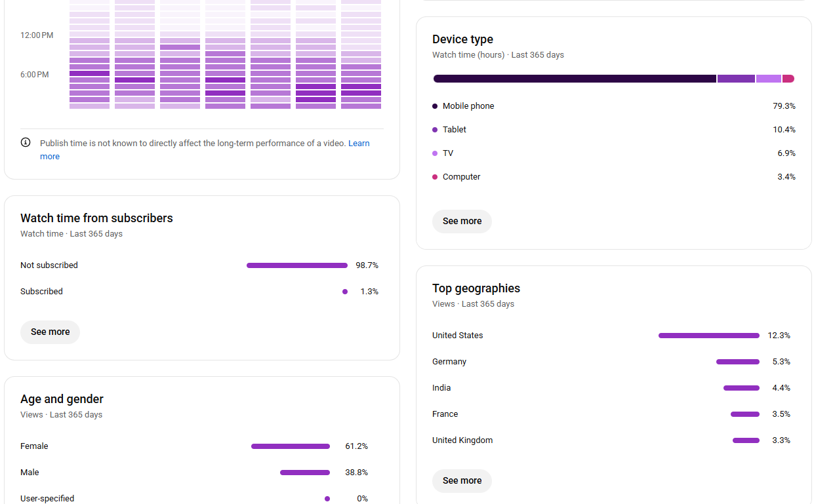Click See more in Top geographies card

[x=462, y=480]
